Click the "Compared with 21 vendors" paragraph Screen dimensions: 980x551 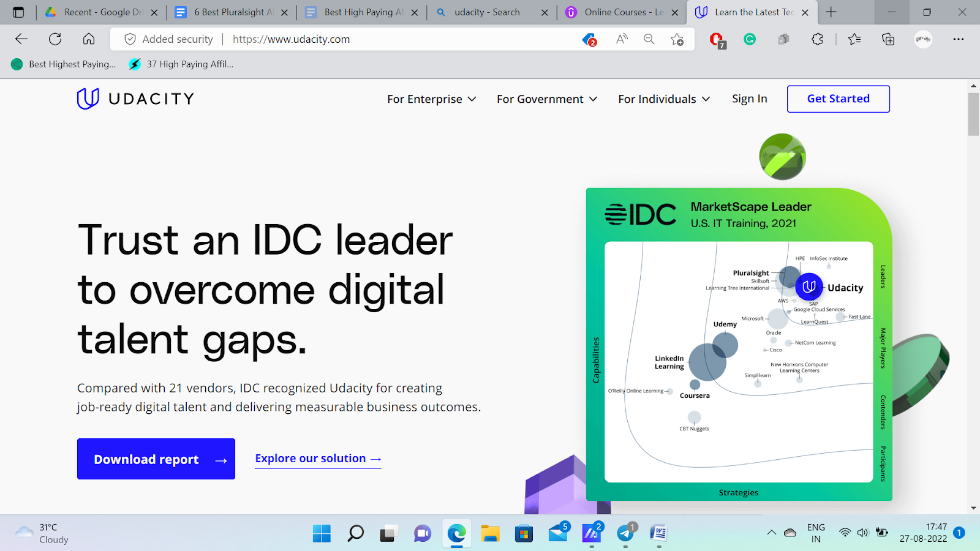(279, 397)
